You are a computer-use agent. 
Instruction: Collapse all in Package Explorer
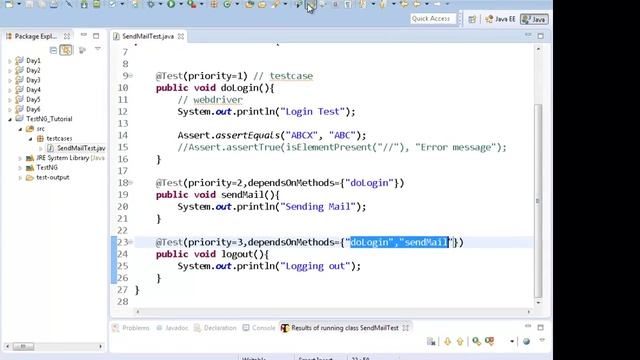pyautogui.click(x=53, y=50)
